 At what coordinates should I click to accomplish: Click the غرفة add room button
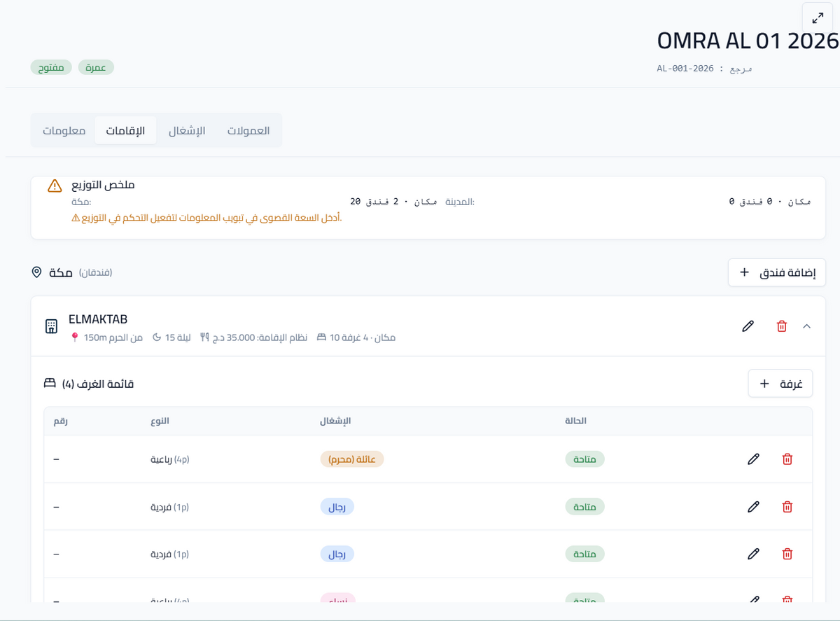(780, 384)
